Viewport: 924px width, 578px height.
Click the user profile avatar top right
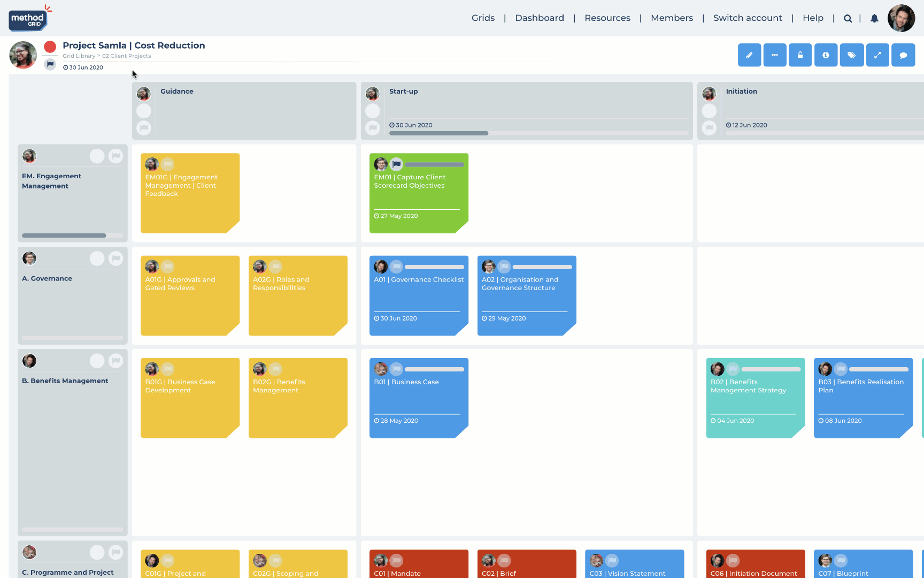click(901, 18)
